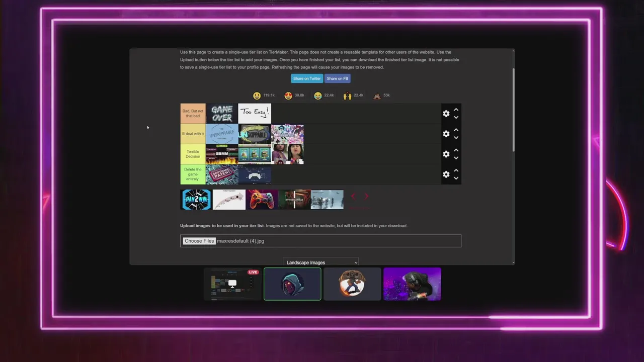Open settings gear for 'Terrible Decision' tier
644x362 pixels.
446,154
